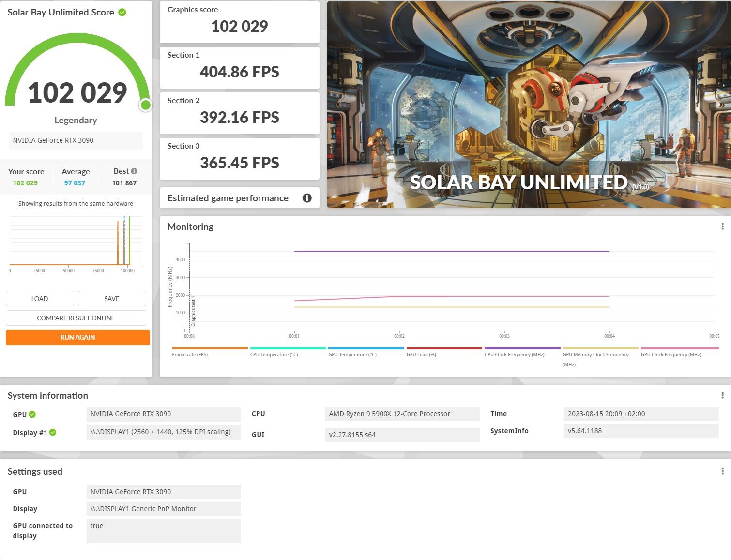This screenshot has width=731, height=560.
Task: Load a saved benchmark result
Action: [x=40, y=299]
